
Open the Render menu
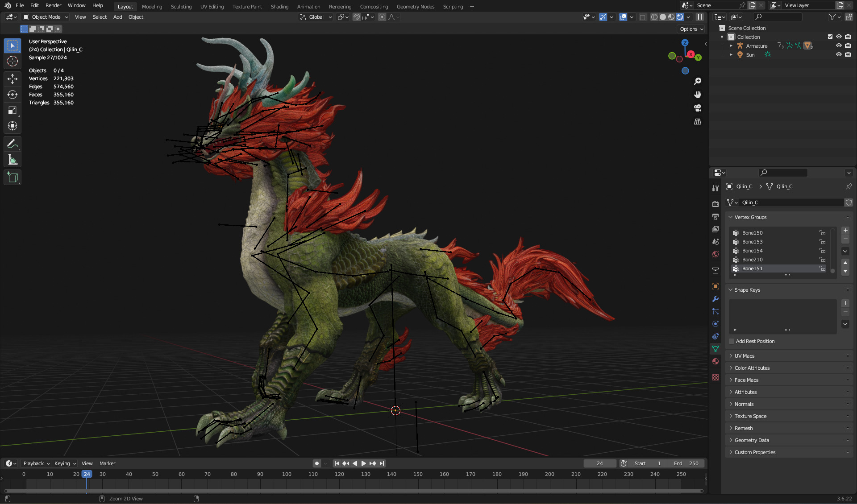pyautogui.click(x=53, y=5)
